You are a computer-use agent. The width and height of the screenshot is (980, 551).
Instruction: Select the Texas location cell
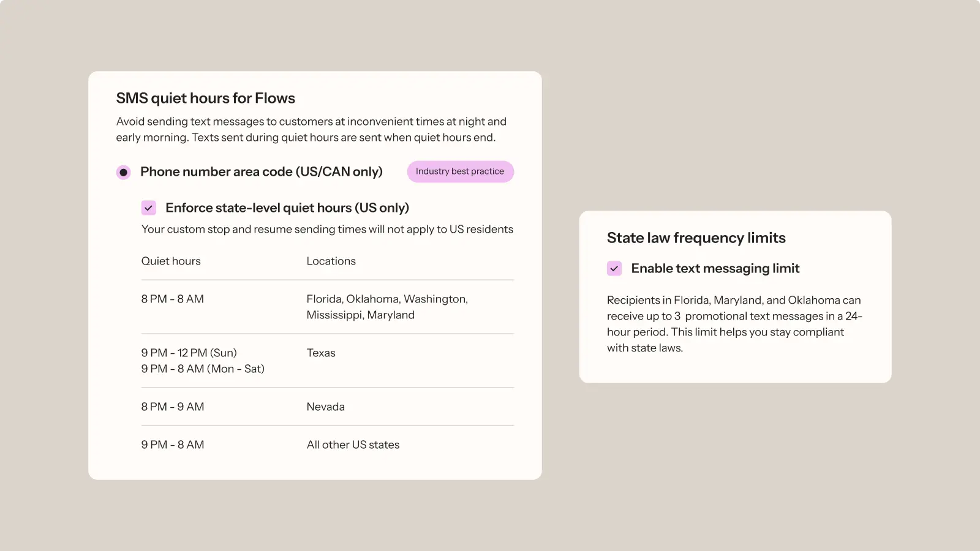[322, 353]
